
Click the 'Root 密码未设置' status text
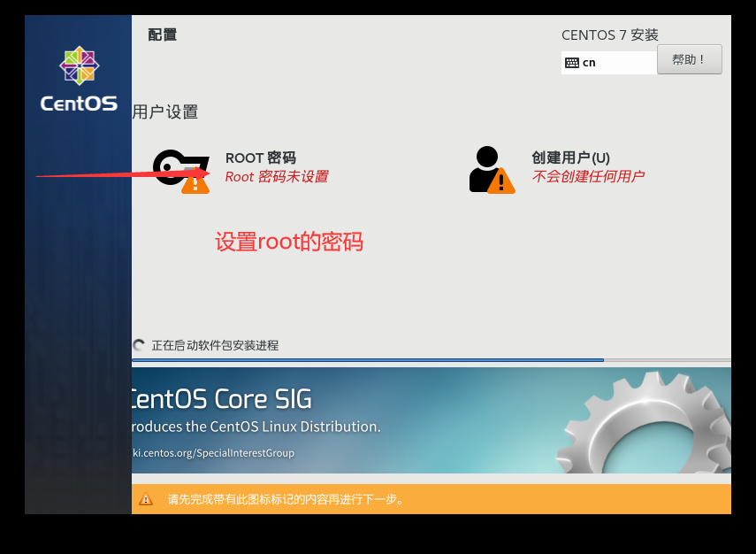coord(277,177)
